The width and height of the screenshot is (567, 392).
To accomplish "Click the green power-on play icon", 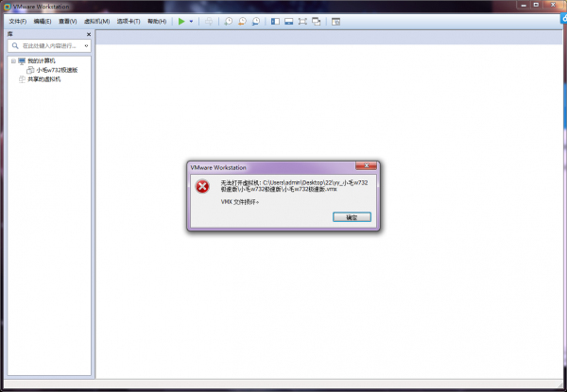I will coord(181,22).
